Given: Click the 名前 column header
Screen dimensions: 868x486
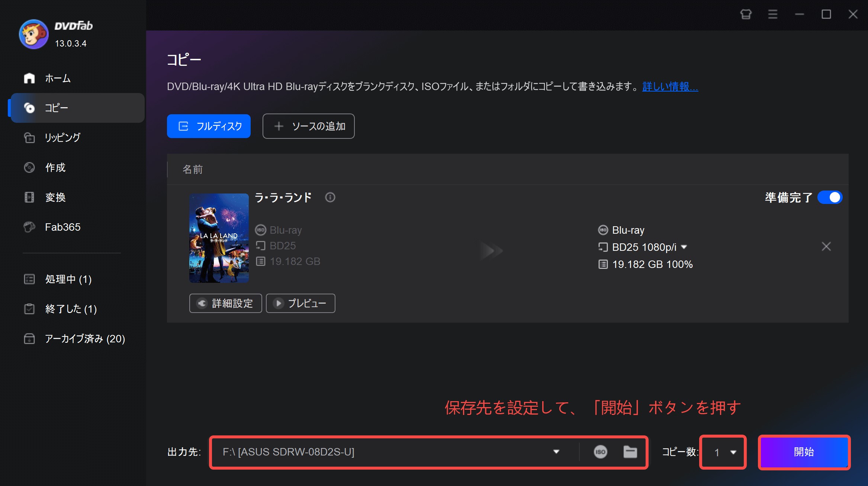Looking at the screenshot, I should click(x=193, y=169).
